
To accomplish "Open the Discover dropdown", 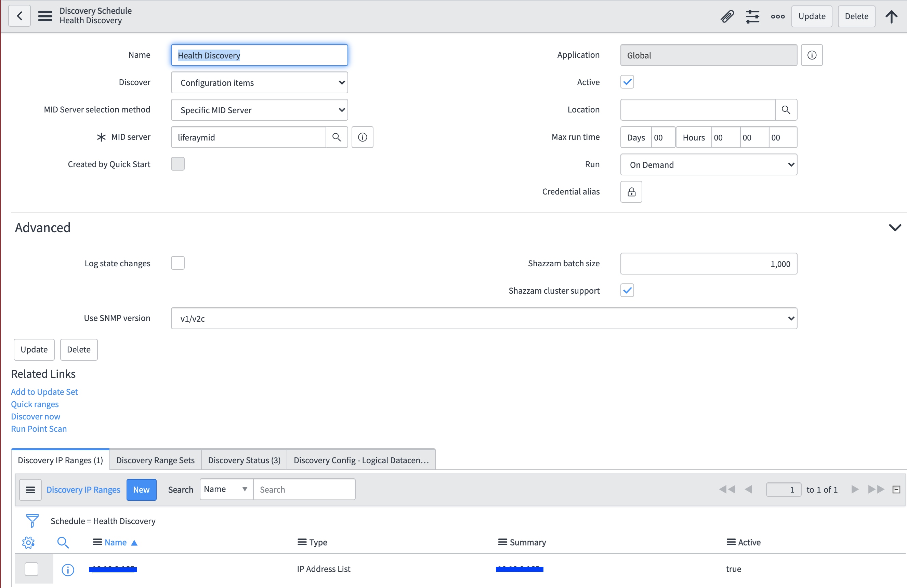I will [259, 82].
